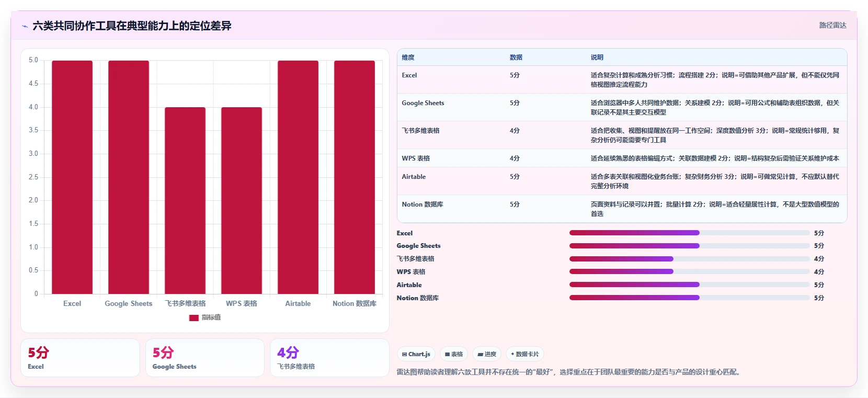Click the Notion 数据库 bar in the chart

point(355,177)
